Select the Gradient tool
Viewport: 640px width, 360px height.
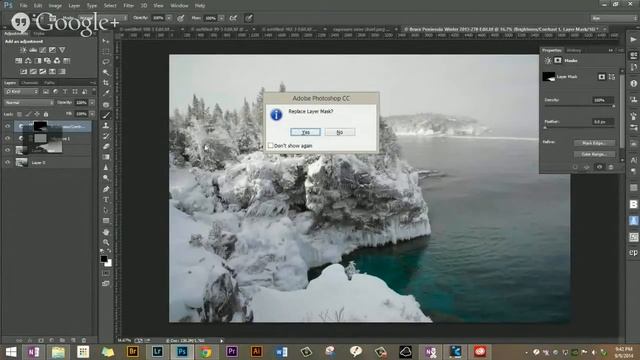pyautogui.click(x=106, y=157)
